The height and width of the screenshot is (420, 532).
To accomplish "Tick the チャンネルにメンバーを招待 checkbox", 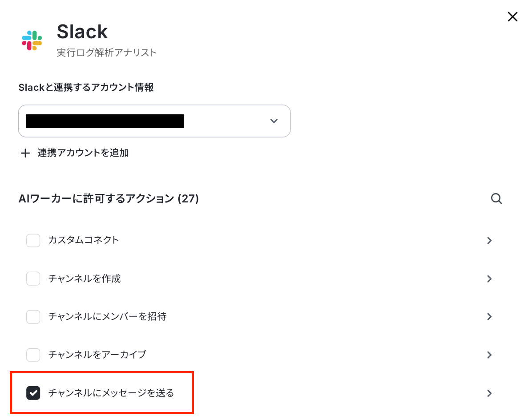I will click(x=33, y=316).
